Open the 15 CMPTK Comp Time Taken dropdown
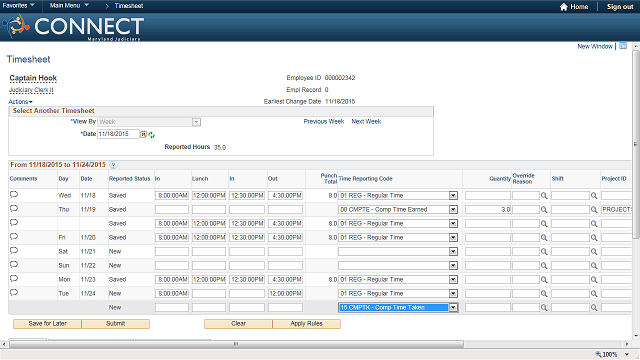The width and height of the screenshot is (640, 360). click(453, 307)
